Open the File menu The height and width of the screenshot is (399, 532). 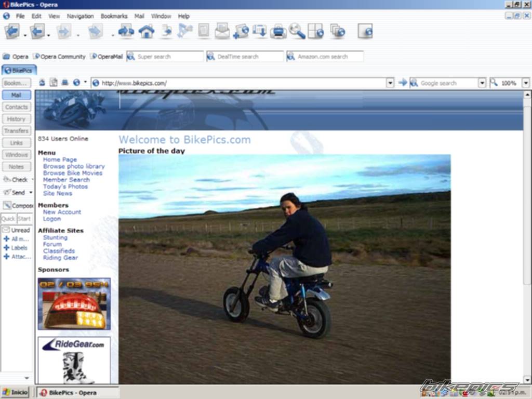pyautogui.click(x=20, y=16)
